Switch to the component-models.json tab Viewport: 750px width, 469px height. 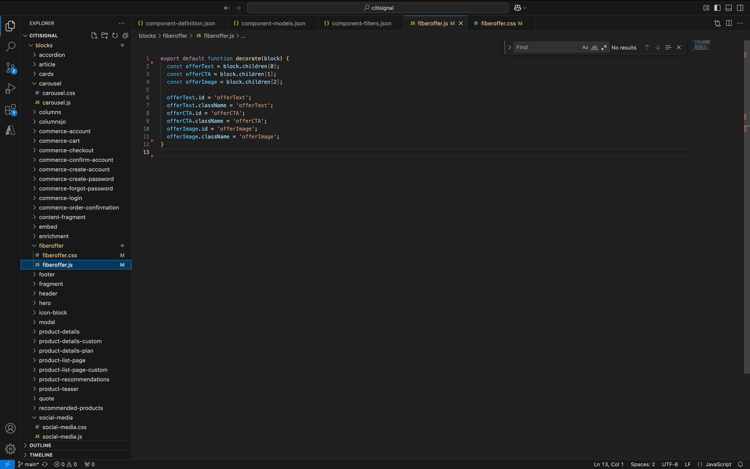(273, 23)
